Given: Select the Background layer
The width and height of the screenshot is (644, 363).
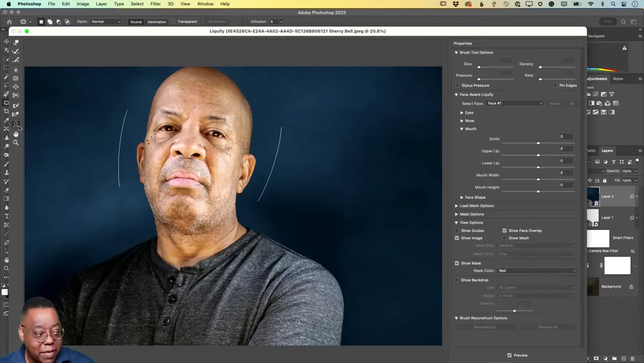Looking at the screenshot, I should coord(611,287).
